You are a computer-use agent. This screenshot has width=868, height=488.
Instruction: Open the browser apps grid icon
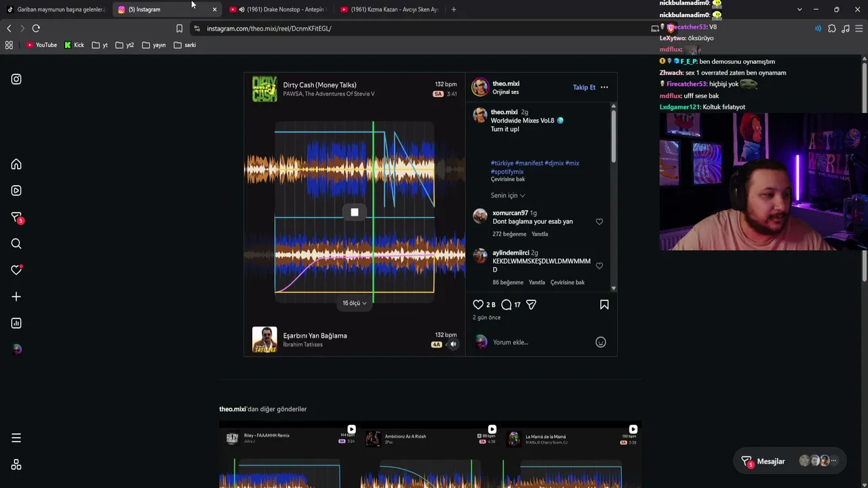(9, 45)
